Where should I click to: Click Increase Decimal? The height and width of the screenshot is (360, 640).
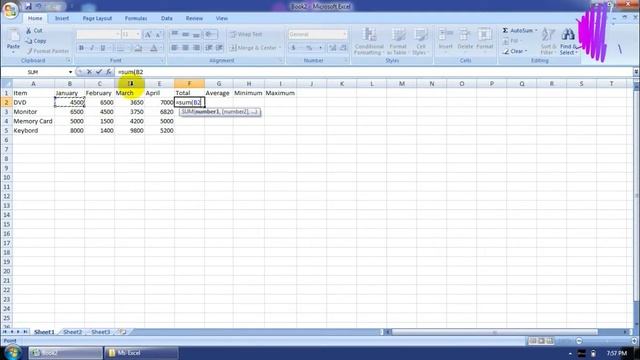333,48
